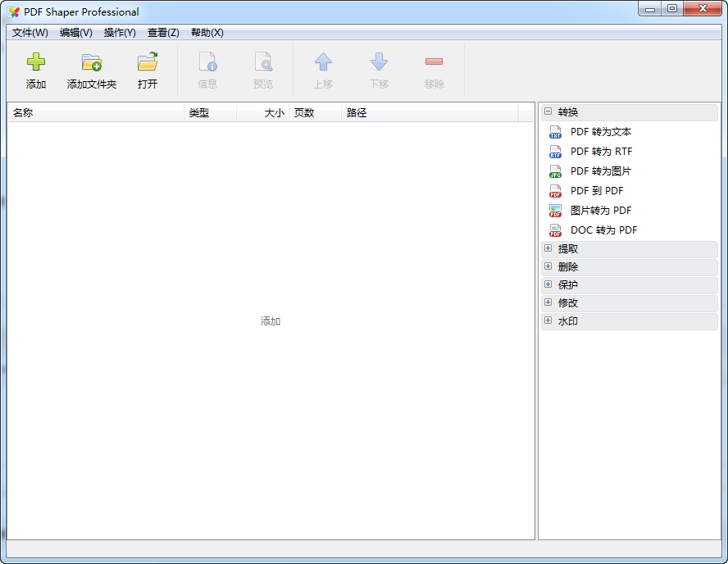728x564 pixels.
Task: Collapse the 转换 section
Action: tap(547, 111)
